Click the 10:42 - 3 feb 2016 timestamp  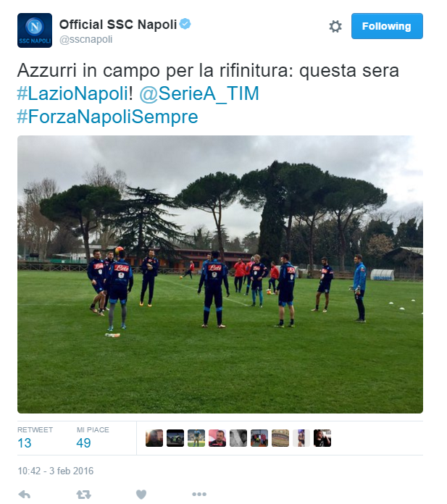pyautogui.click(x=55, y=471)
